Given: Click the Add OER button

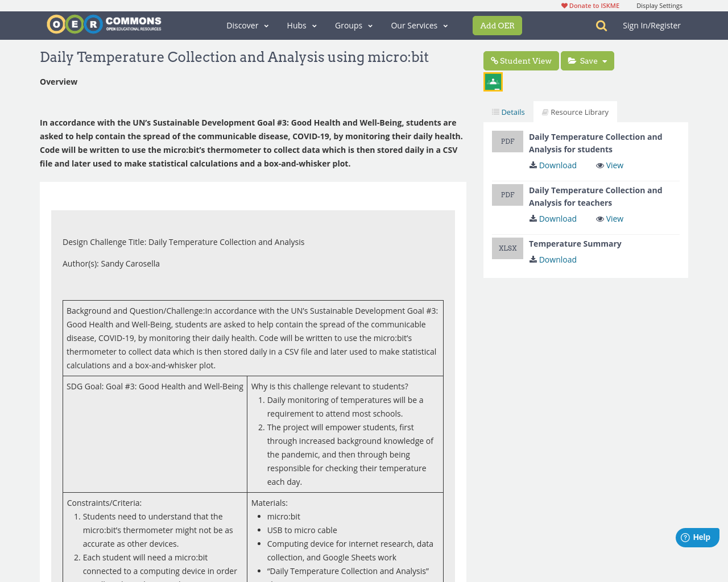Looking at the screenshot, I should (x=497, y=26).
